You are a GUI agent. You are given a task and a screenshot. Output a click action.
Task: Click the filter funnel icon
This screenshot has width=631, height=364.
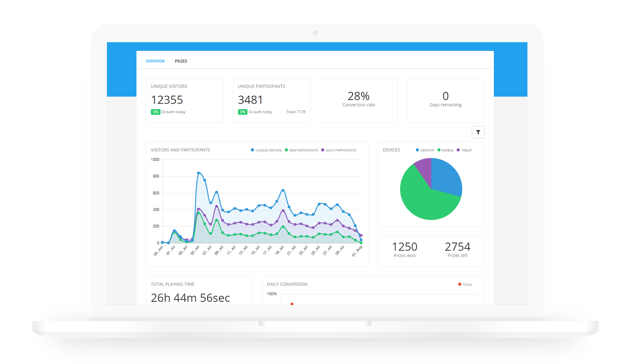pos(478,132)
